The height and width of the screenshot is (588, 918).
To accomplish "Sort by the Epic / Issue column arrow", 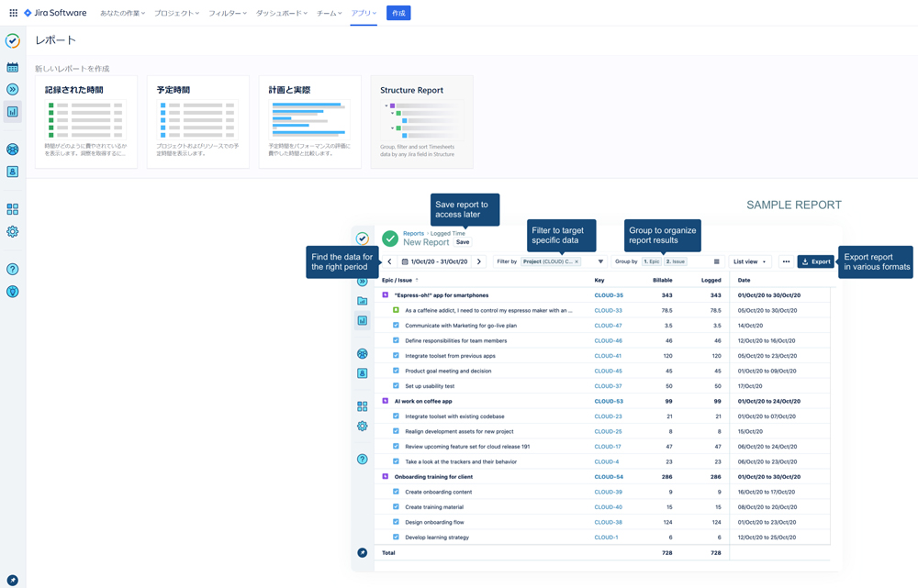I will tap(417, 280).
